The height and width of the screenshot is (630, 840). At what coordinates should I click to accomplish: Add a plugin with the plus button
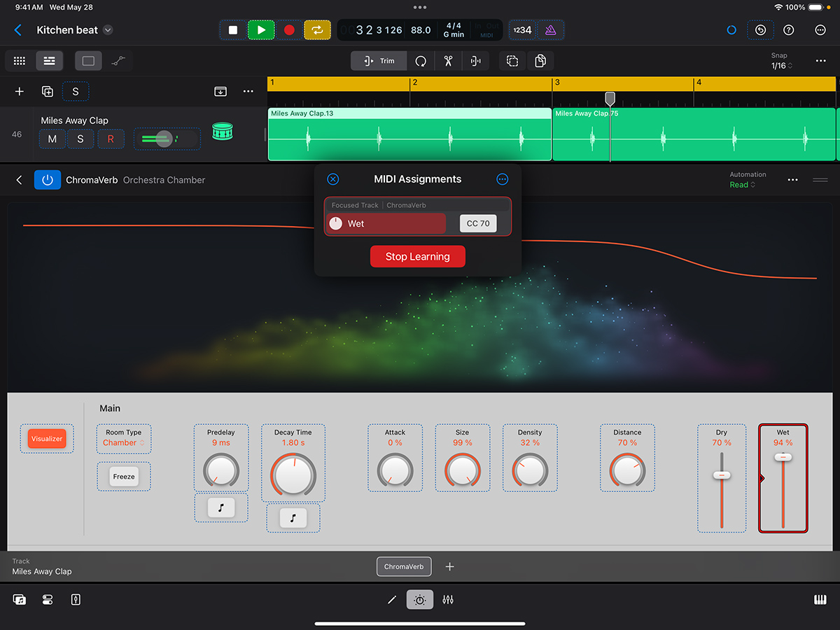(x=449, y=566)
